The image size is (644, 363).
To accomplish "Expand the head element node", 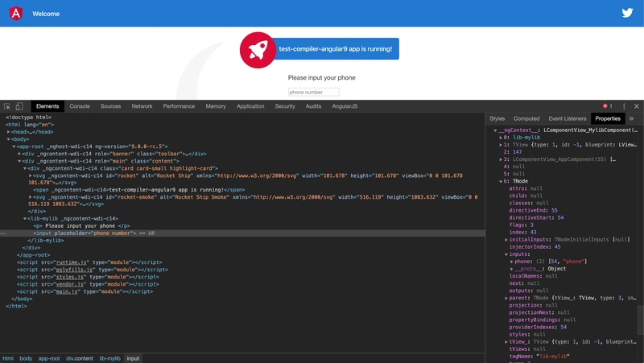I will tap(8, 132).
